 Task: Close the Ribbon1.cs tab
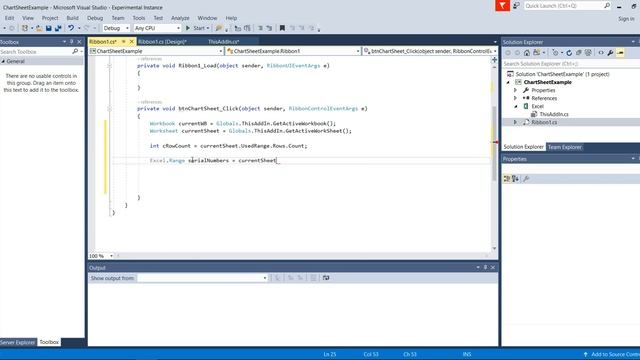[131, 42]
